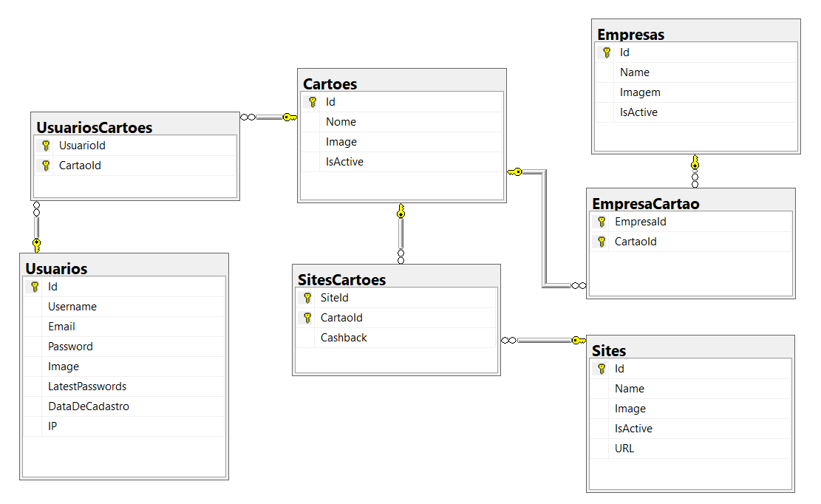The width and height of the screenshot is (821, 504).
Task: Select the LatestPasswords column row
Action: tap(87, 386)
